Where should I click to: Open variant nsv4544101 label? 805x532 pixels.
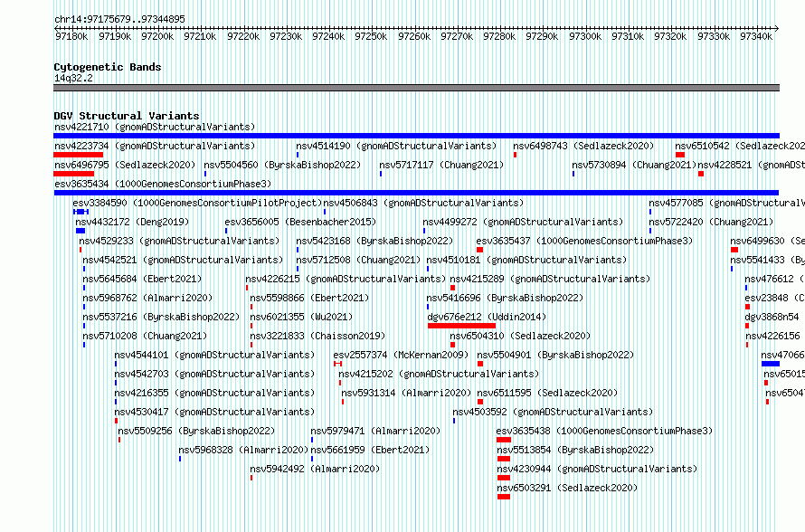tap(214, 355)
